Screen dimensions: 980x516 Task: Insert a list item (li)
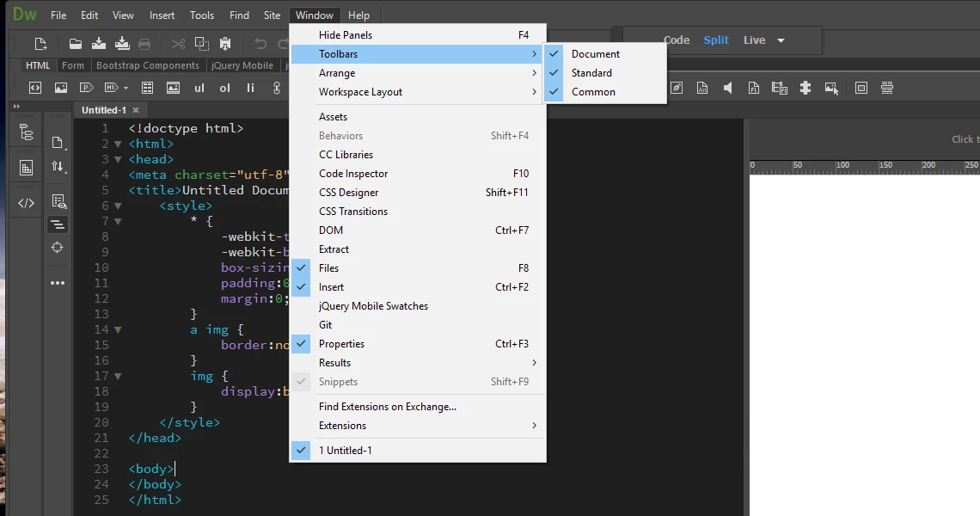coord(251,89)
